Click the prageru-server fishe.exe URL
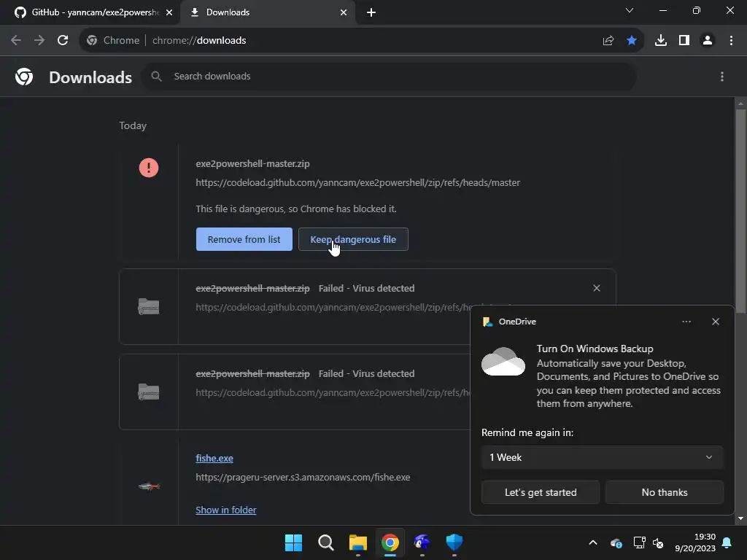Screen dimensions: 747x560 tap(303, 477)
